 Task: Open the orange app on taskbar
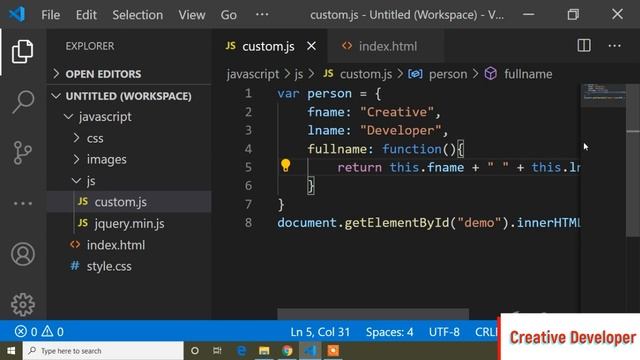pyautogui.click(x=333, y=351)
